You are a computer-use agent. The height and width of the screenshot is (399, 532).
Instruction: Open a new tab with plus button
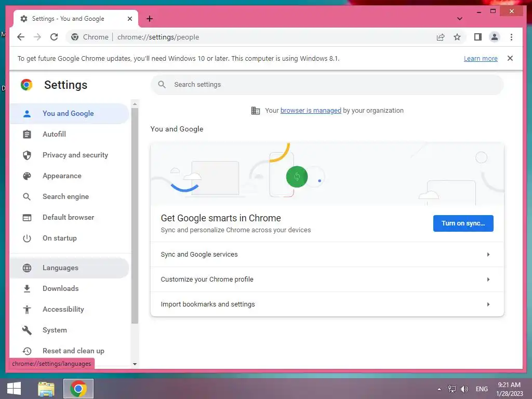[150, 19]
